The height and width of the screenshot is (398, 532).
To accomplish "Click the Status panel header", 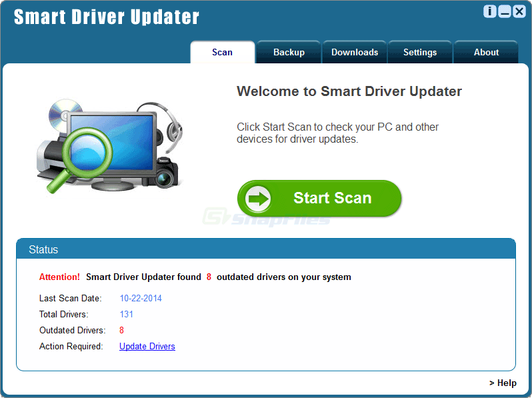I will [x=265, y=249].
